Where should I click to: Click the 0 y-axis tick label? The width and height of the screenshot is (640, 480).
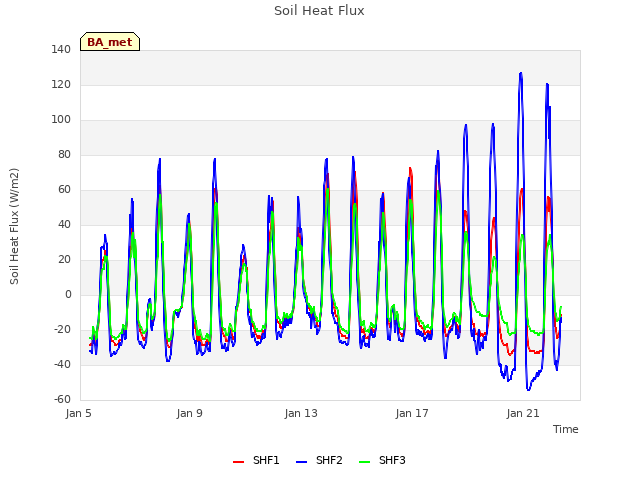[x=68, y=295]
